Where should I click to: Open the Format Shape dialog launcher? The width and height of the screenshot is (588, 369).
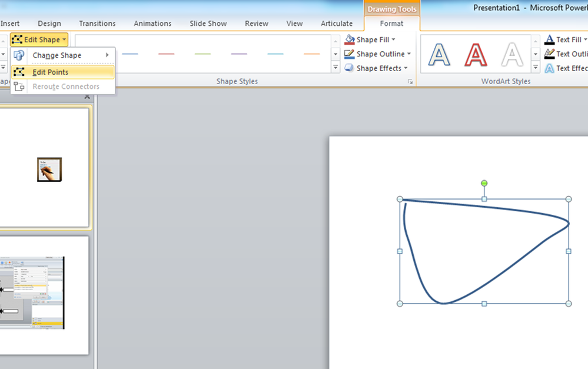tap(410, 82)
